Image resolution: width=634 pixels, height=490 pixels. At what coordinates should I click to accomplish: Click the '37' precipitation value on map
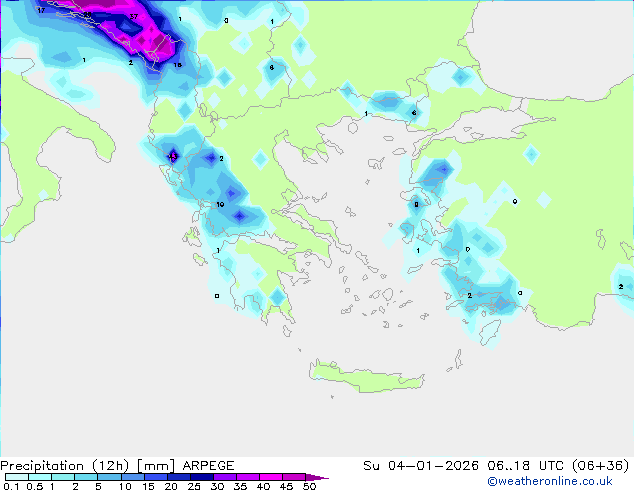[134, 17]
